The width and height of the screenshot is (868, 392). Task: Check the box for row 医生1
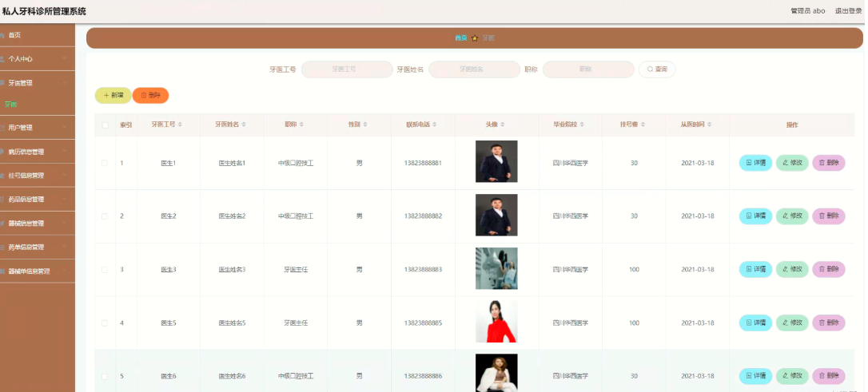tap(106, 163)
